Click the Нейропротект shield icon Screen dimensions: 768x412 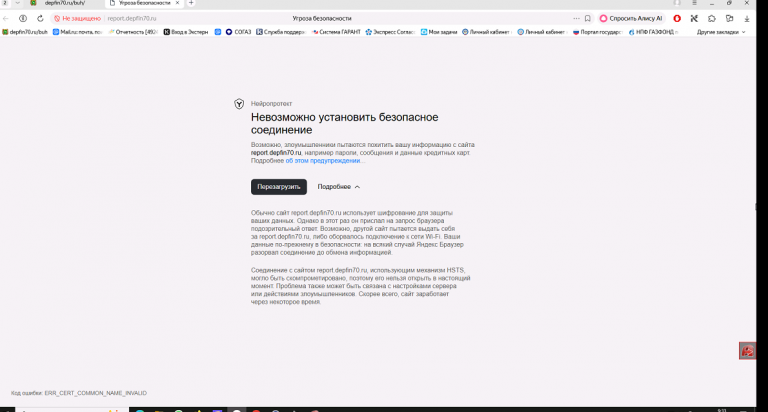click(239, 104)
